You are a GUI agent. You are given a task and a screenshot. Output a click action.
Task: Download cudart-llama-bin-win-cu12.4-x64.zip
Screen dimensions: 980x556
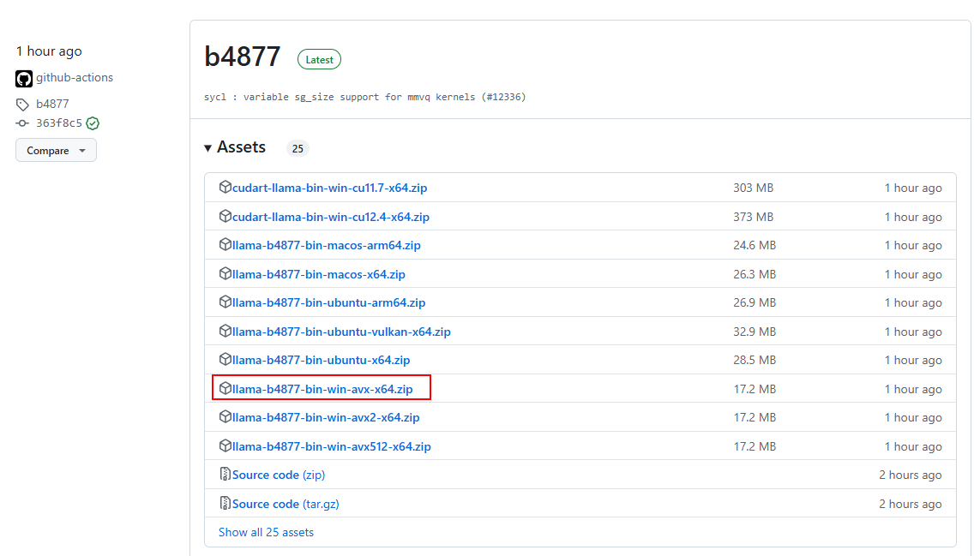[x=331, y=217]
